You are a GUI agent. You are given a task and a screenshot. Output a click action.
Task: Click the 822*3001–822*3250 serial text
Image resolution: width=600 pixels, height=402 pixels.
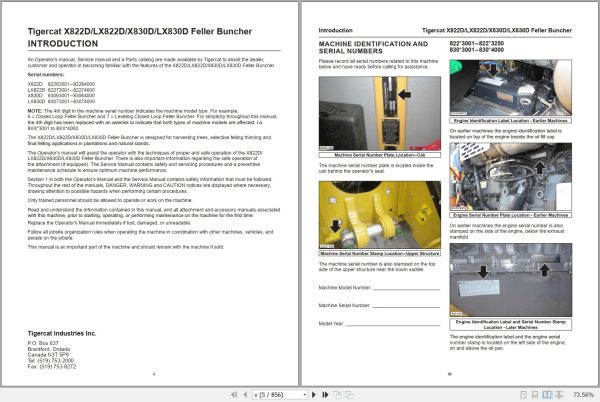tap(477, 44)
